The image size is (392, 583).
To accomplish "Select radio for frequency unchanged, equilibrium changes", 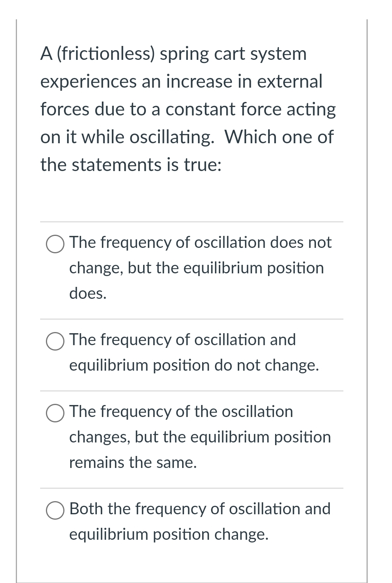I will click(55, 244).
